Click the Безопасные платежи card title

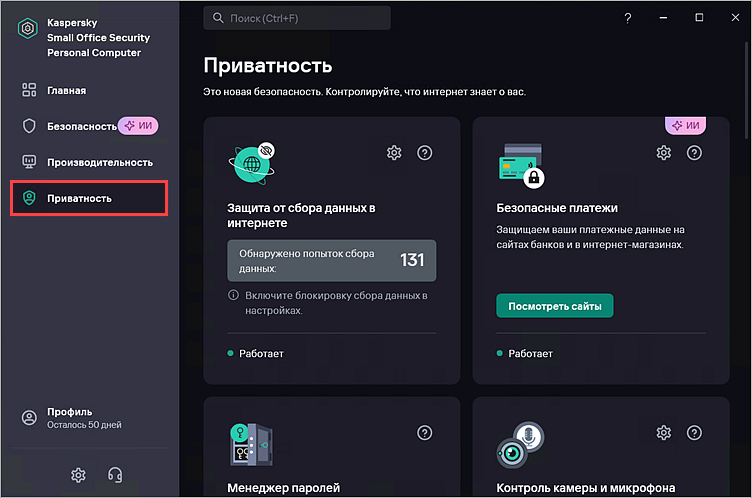point(557,208)
